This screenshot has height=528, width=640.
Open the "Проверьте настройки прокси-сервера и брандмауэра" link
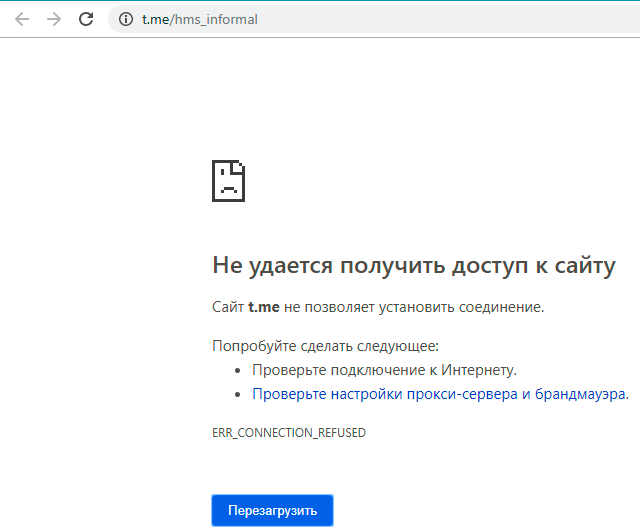(x=439, y=394)
